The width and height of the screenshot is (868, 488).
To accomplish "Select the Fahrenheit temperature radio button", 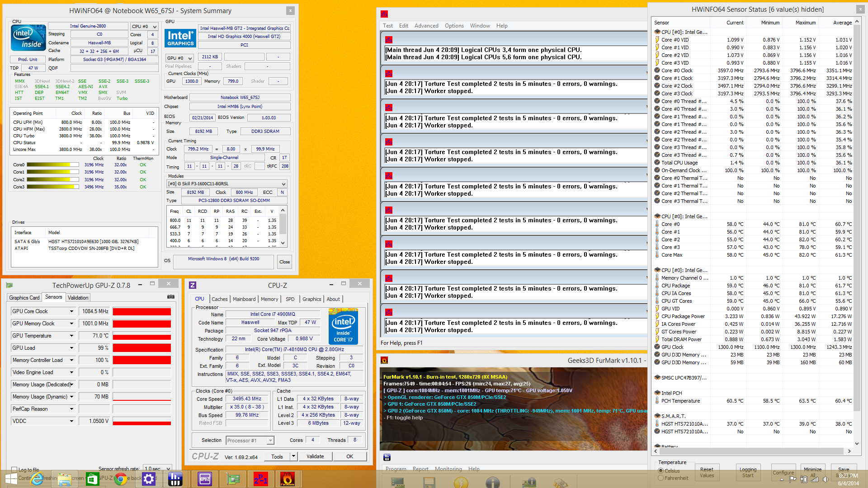I will point(661,478).
